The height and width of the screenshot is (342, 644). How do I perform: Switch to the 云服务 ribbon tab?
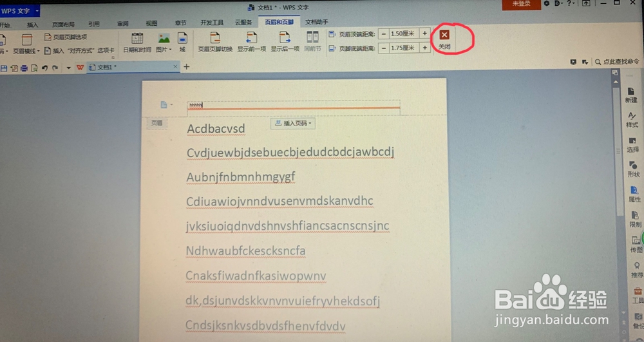(243, 22)
